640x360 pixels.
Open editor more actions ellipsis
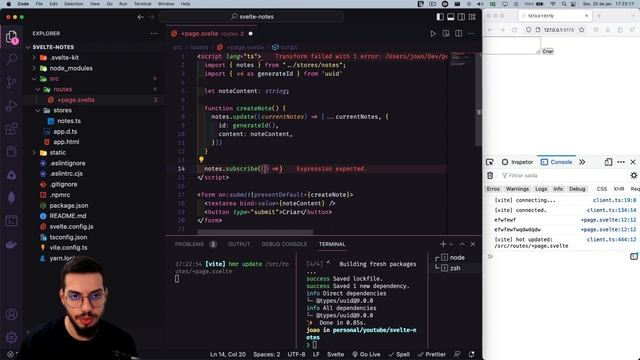[x=471, y=33]
